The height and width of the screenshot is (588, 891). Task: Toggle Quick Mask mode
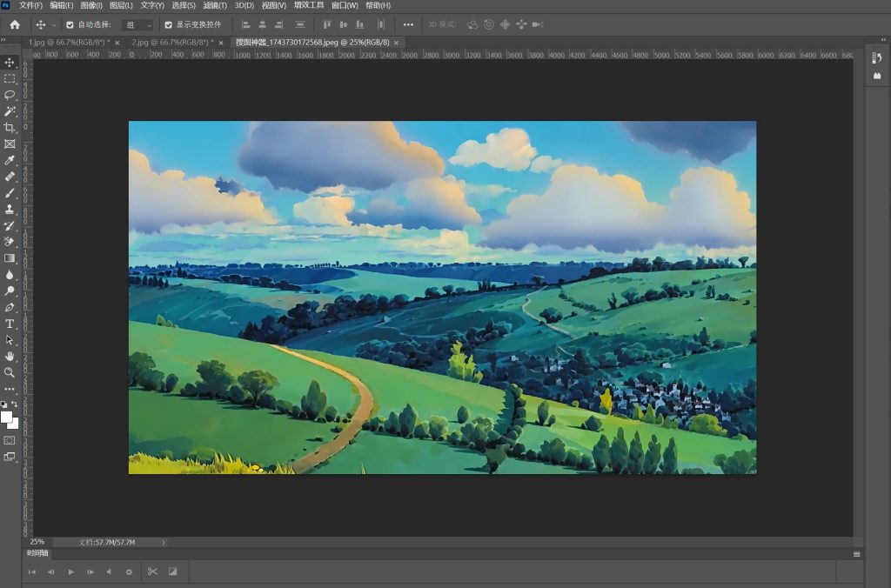coord(10,440)
